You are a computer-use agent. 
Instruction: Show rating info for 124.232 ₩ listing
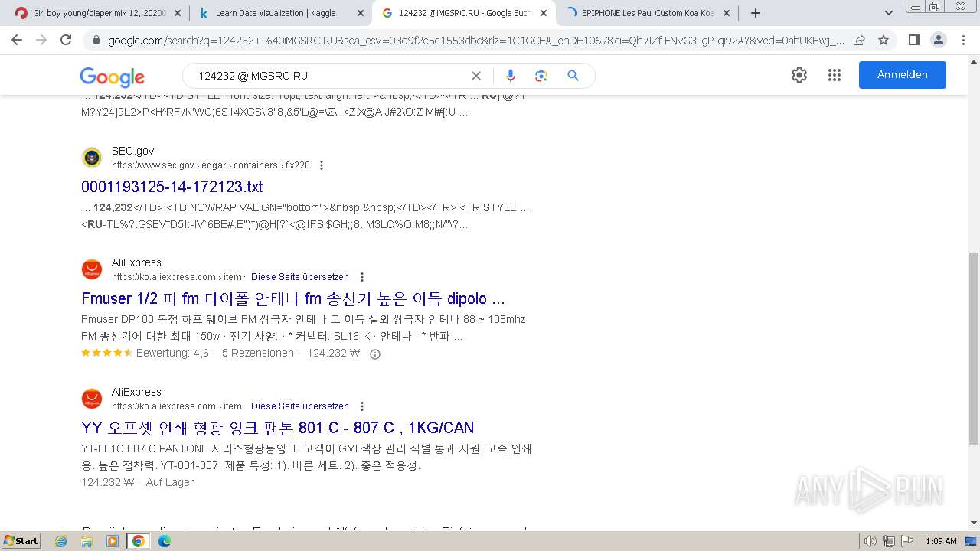[x=375, y=354]
